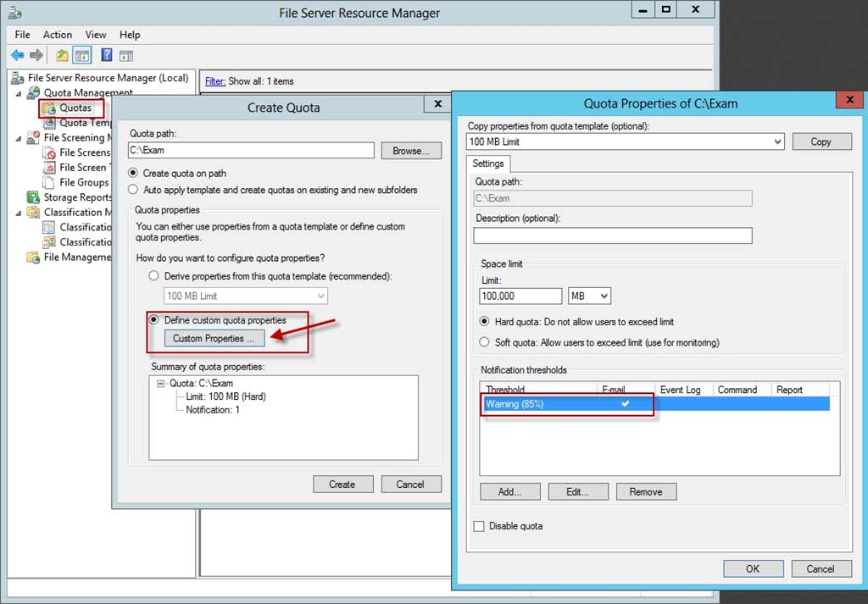This screenshot has width=868, height=604.
Task: Click the Browse... button
Action: click(411, 151)
